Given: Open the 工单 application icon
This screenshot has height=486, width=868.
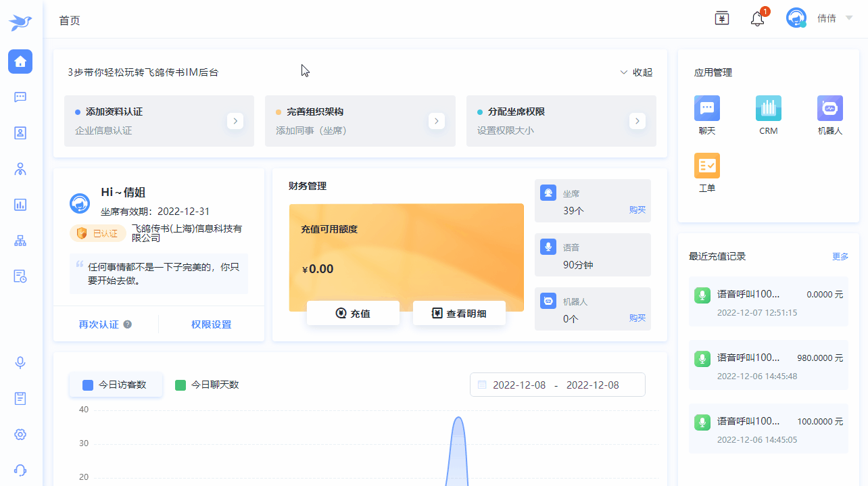Looking at the screenshot, I should click(x=706, y=166).
